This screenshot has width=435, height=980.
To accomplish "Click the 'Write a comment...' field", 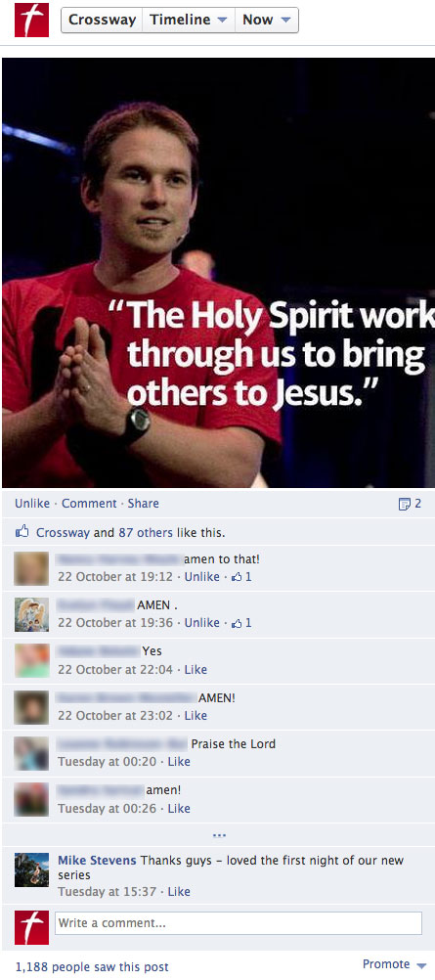I will [239, 923].
